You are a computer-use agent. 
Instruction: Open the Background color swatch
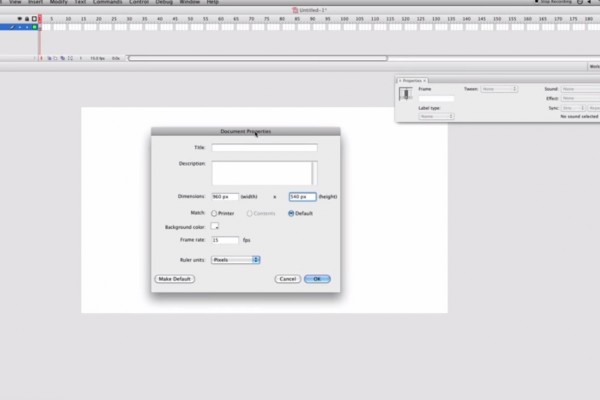[215, 227]
